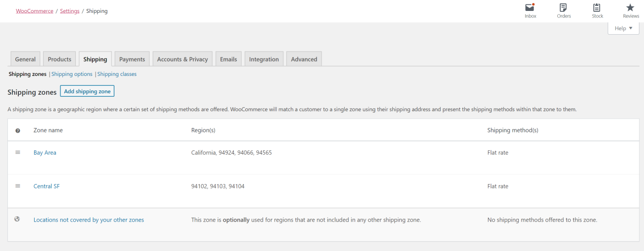Image resolution: width=644 pixels, height=251 pixels.
Task: Open the Orders icon
Action: pyautogui.click(x=563, y=8)
